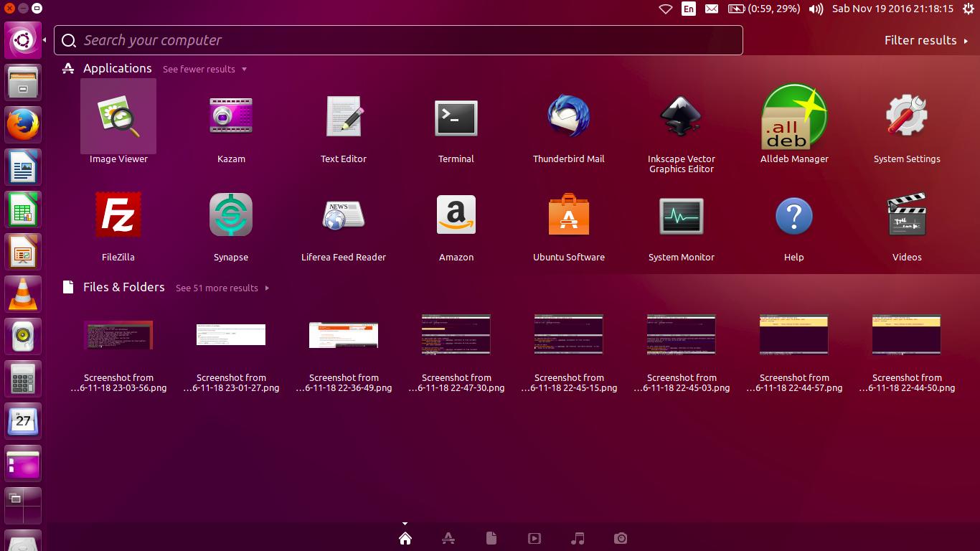Open LibreOffice Impress from the launcher
This screenshot has width=980, height=551.
(23, 251)
